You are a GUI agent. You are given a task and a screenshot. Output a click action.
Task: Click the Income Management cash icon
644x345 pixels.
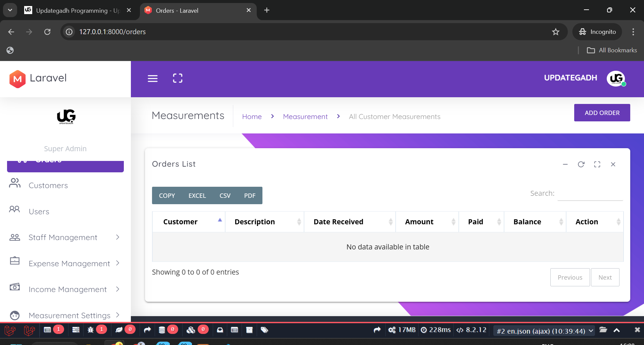tap(15, 287)
